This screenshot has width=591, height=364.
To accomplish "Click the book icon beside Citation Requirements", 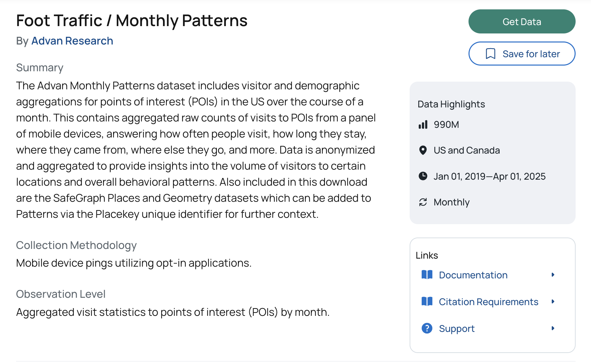I will click(427, 301).
